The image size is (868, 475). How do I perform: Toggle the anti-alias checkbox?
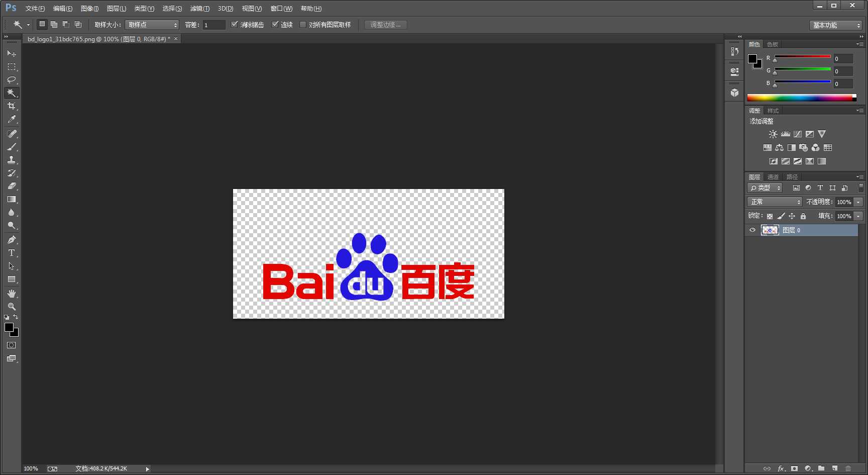[234, 24]
